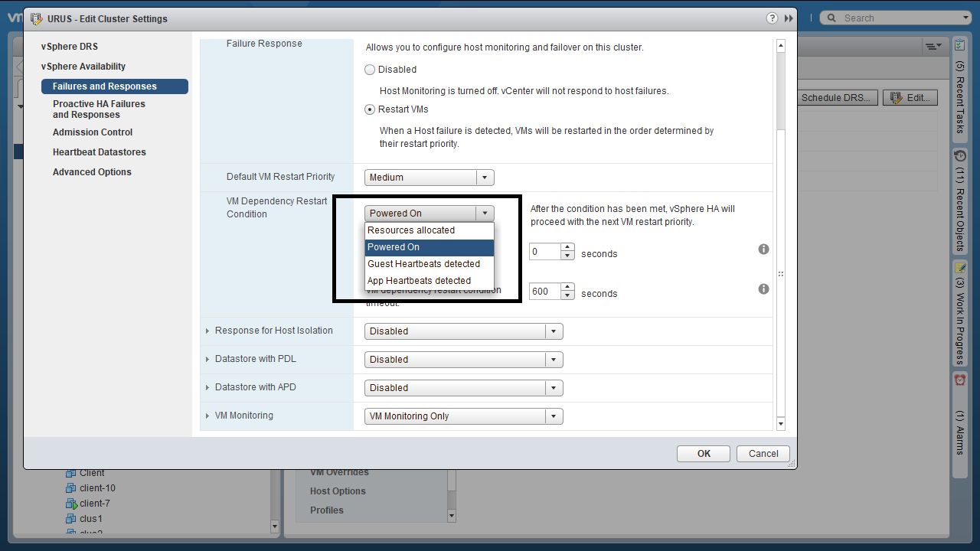Screen dimensions: 980x551
Task: Increment the 600 seconds timeout stepper
Action: 567,287
